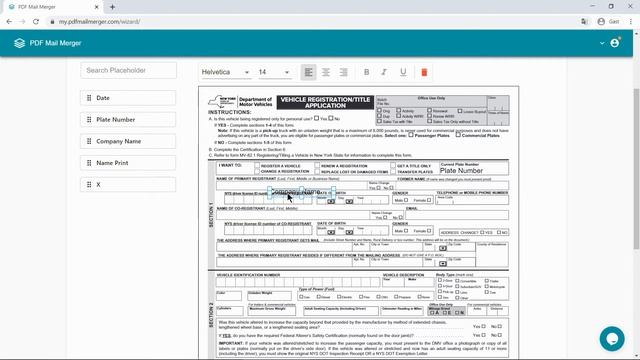Delete selected placeholder with red trash icon

pos(424,72)
